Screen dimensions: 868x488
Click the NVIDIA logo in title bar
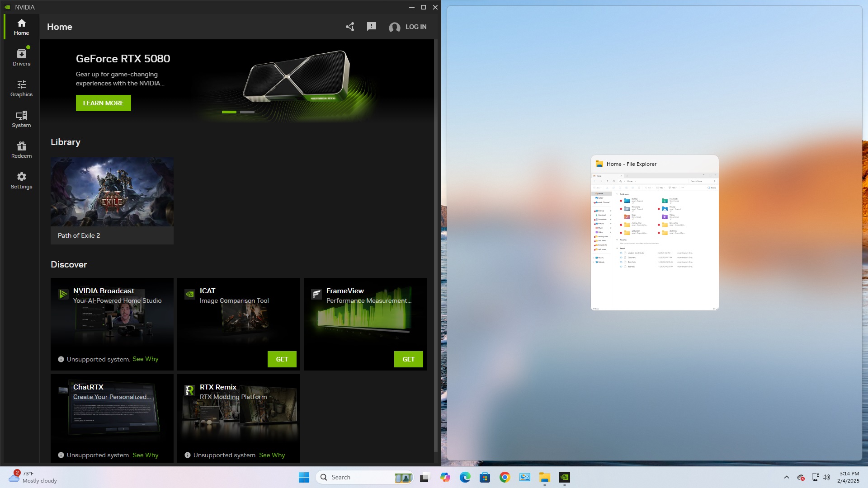pyautogui.click(x=7, y=7)
